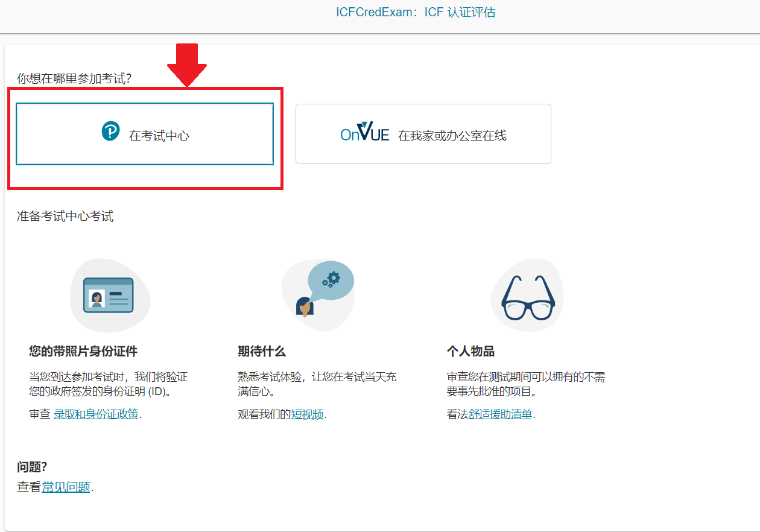The image size is (760, 532).
Task: Open the 常见问题 link
Action: (66, 487)
